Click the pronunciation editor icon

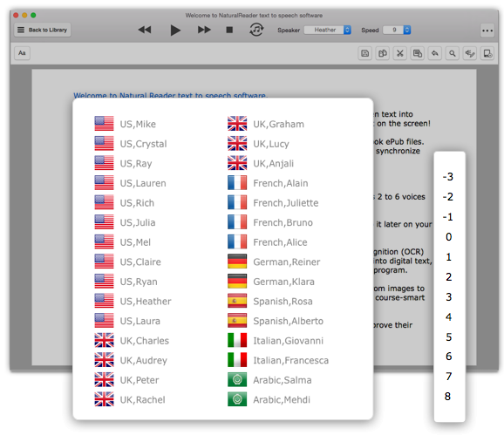pos(470,53)
